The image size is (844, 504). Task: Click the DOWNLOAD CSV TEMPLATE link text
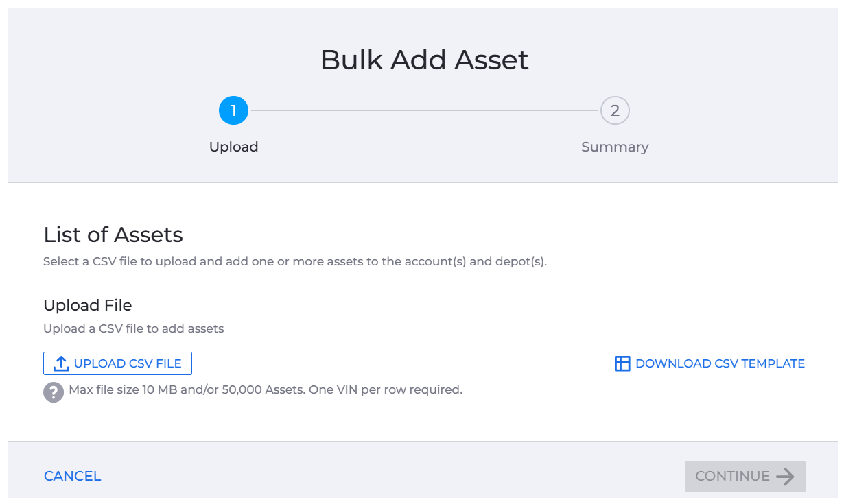pyautogui.click(x=720, y=363)
